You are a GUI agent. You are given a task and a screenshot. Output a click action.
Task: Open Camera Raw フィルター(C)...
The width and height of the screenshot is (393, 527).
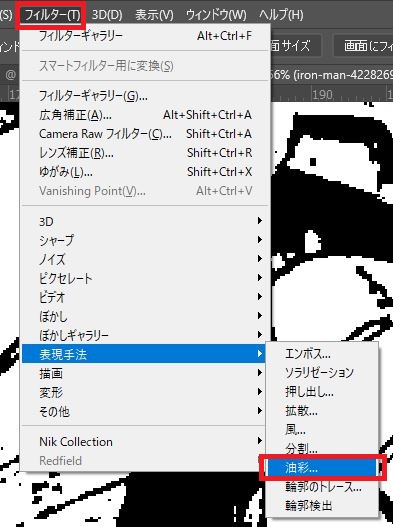145,134
